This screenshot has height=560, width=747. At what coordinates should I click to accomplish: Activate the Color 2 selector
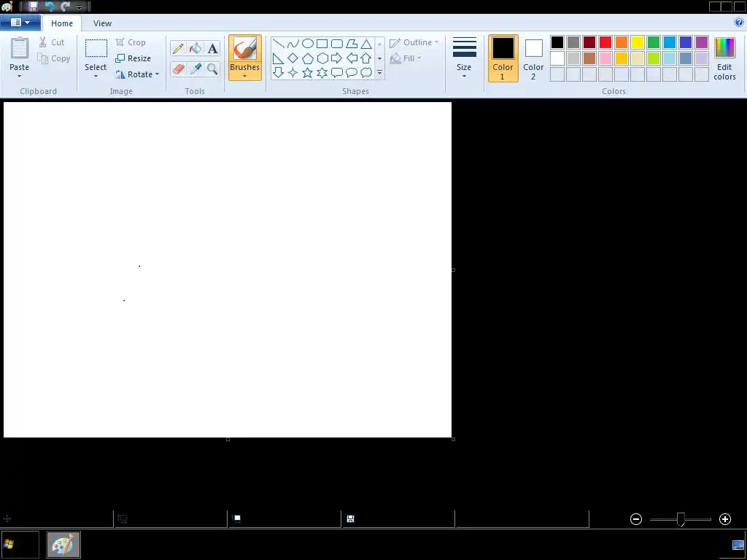pos(533,58)
